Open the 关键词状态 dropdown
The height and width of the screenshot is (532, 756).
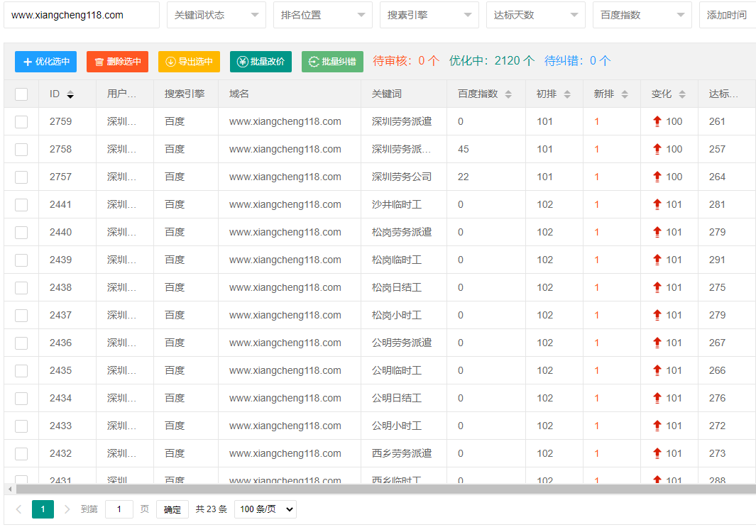216,15
